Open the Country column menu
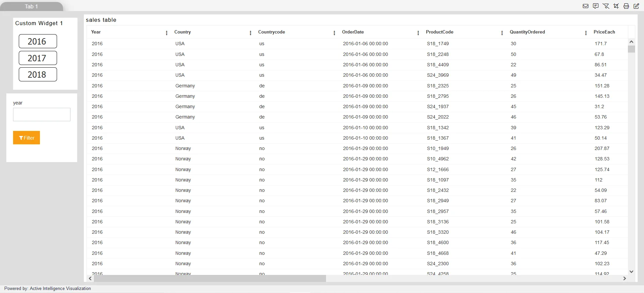This screenshot has height=293, width=644. tap(251, 33)
